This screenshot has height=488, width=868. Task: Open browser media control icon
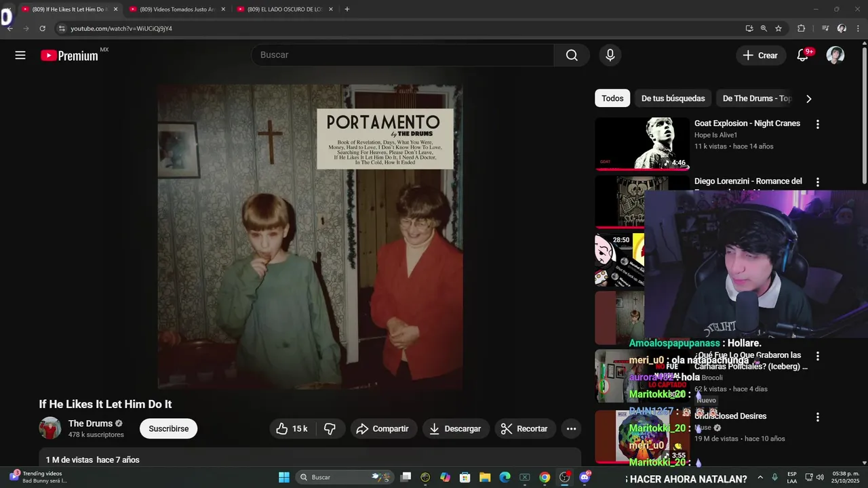[x=825, y=28]
